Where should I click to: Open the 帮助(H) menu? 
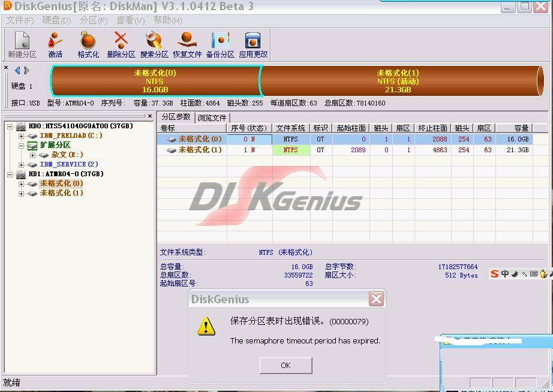[167, 20]
